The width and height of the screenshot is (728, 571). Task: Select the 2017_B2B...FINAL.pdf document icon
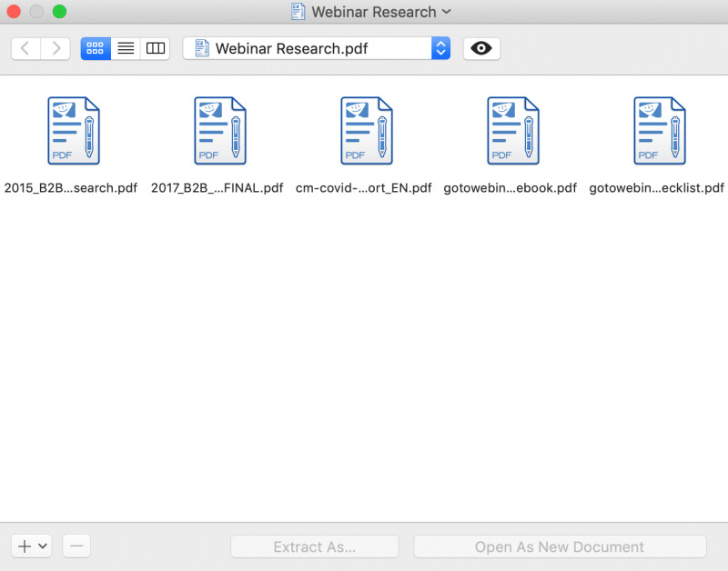(x=219, y=131)
